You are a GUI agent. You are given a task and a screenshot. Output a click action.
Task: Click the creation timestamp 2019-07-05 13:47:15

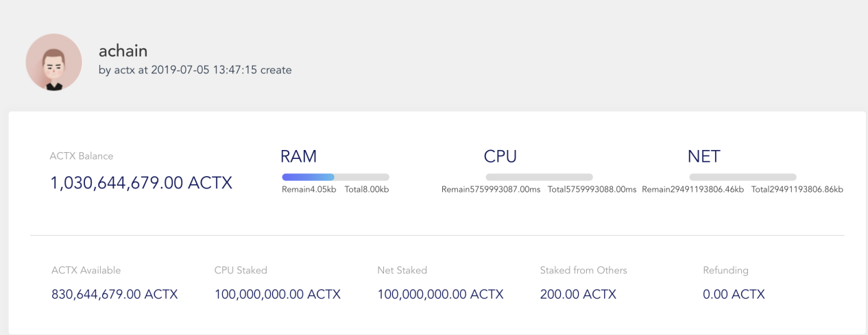point(203,70)
